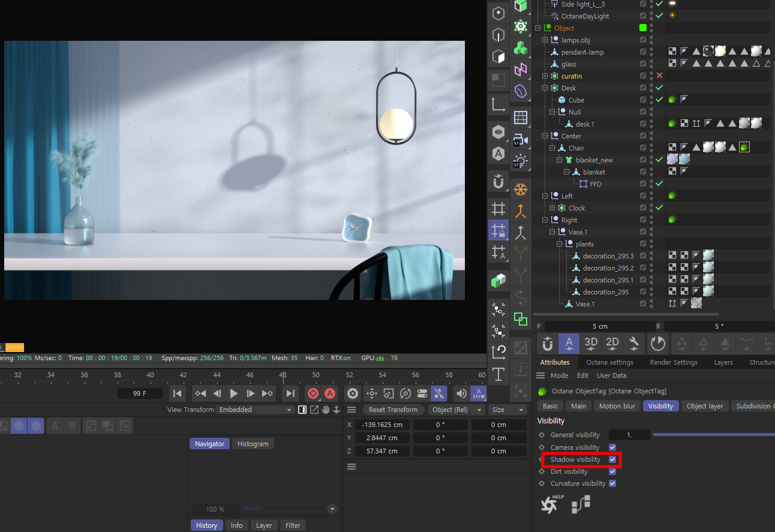
Task: Open the View Transform Embedded dropdown
Action: [x=255, y=410]
